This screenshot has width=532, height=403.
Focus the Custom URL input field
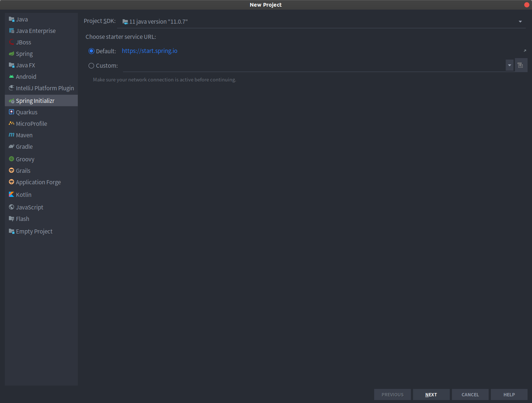coord(314,66)
